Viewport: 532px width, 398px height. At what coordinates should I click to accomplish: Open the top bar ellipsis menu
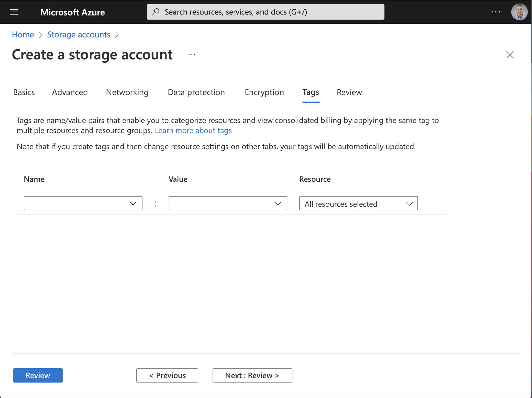[x=495, y=12]
